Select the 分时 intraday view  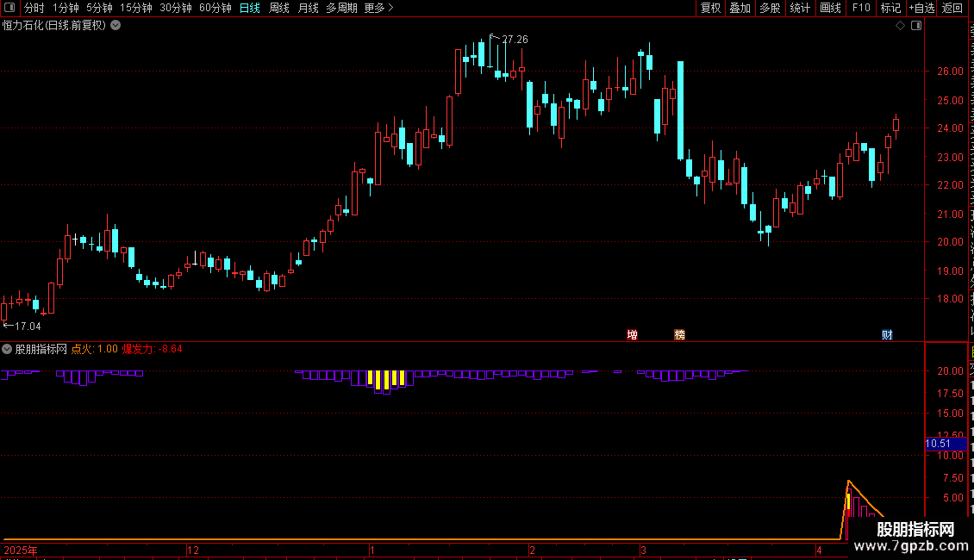pyautogui.click(x=34, y=8)
